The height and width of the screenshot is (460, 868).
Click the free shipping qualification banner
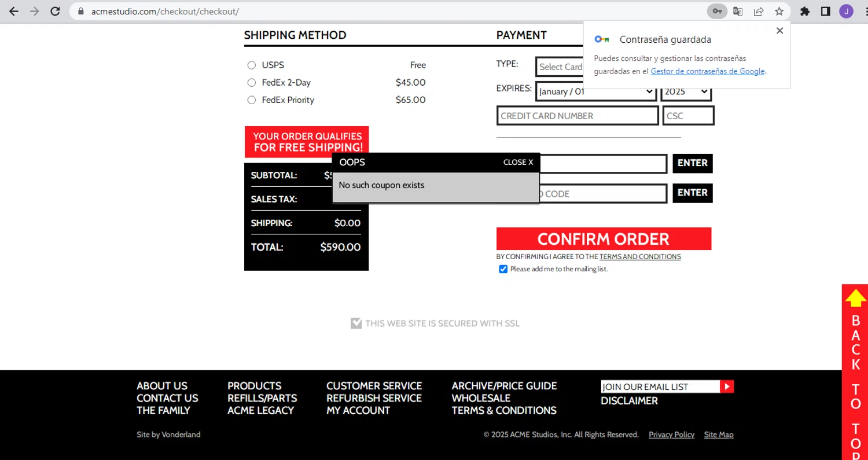(x=307, y=142)
